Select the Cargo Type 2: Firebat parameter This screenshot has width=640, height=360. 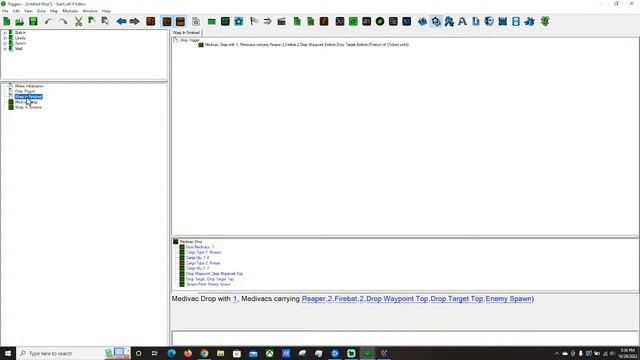pyautogui.click(x=203, y=263)
